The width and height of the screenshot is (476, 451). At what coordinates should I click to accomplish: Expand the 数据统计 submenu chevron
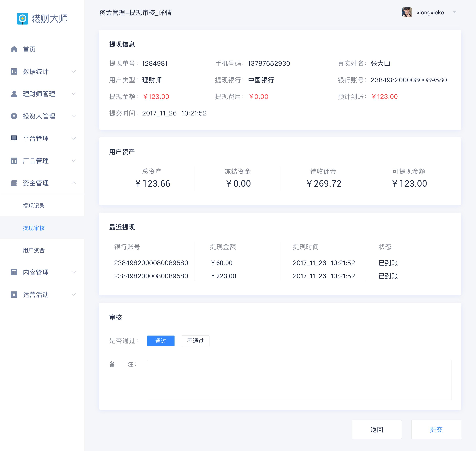coord(74,71)
